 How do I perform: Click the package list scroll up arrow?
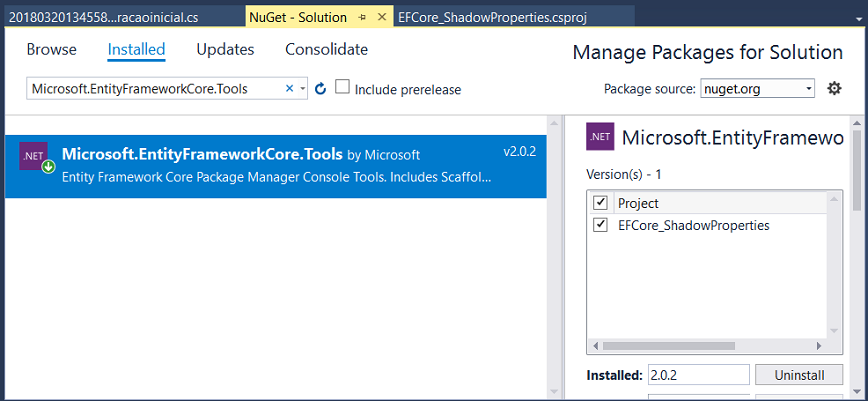[x=552, y=122]
